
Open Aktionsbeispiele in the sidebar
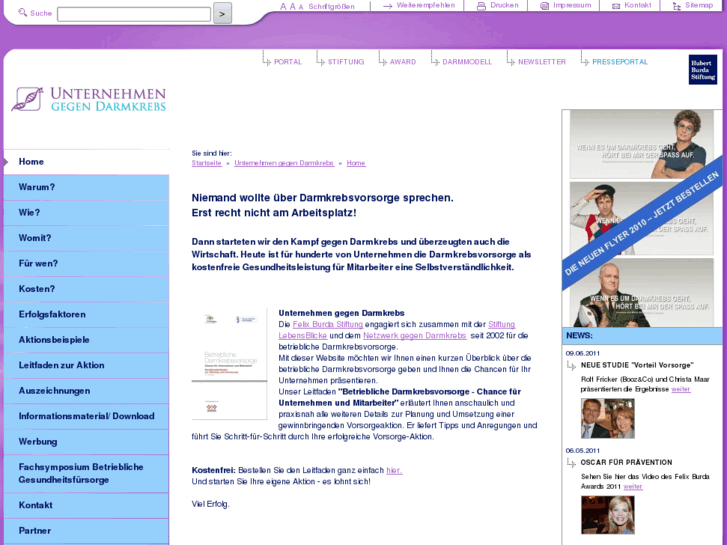[86, 340]
